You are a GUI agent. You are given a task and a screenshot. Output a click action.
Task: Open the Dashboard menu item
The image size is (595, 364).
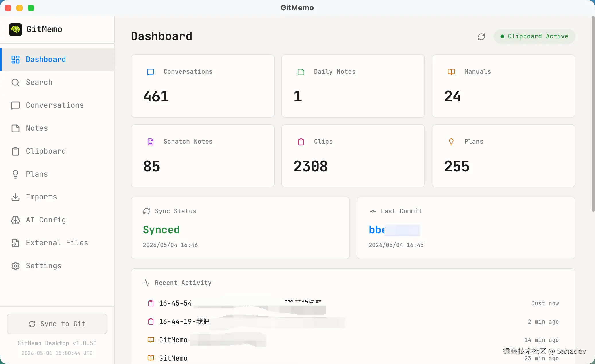tap(58, 59)
